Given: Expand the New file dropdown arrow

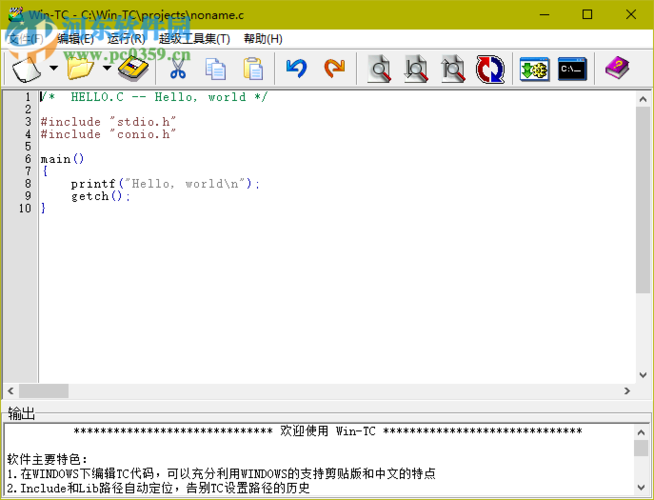Looking at the screenshot, I should [x=54, y=68].
